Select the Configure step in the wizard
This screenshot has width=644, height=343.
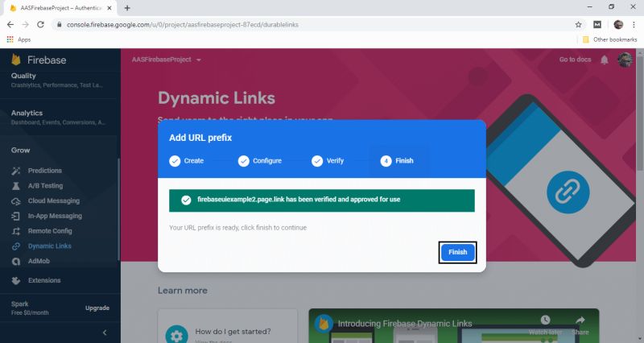(260, 161)
